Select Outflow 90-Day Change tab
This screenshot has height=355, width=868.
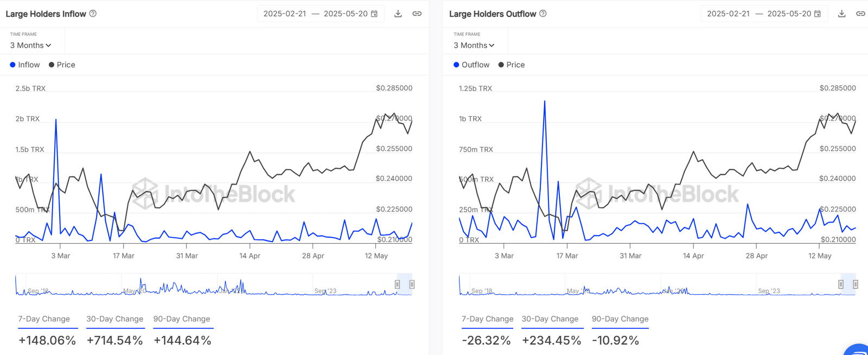tap(620, 319)
